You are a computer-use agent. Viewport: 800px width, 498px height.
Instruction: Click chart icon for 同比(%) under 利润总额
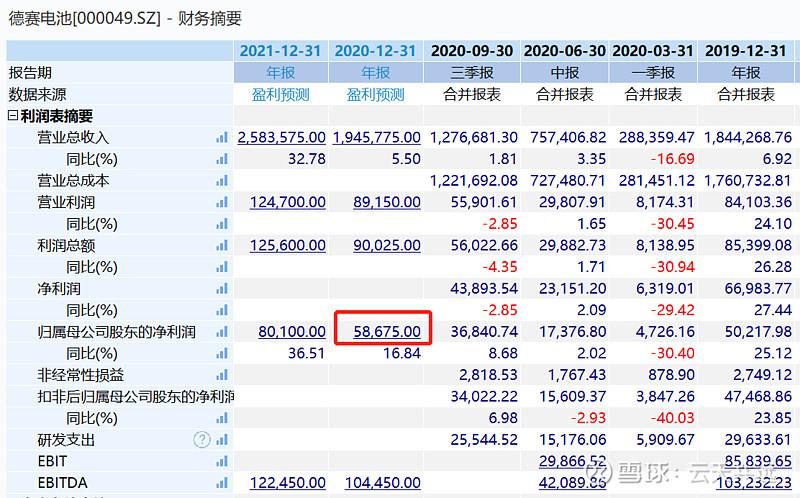(x=222, y=267)
